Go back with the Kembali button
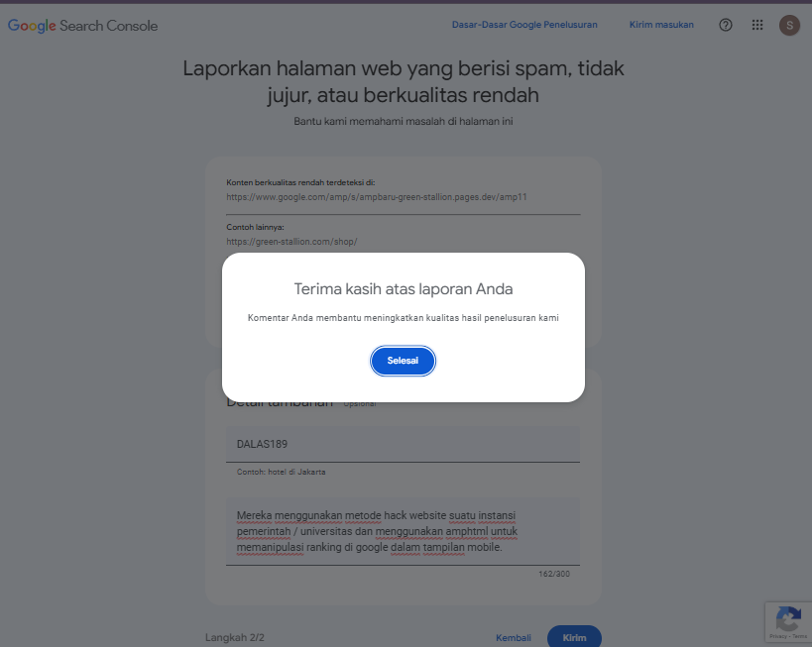 (514, 638)
